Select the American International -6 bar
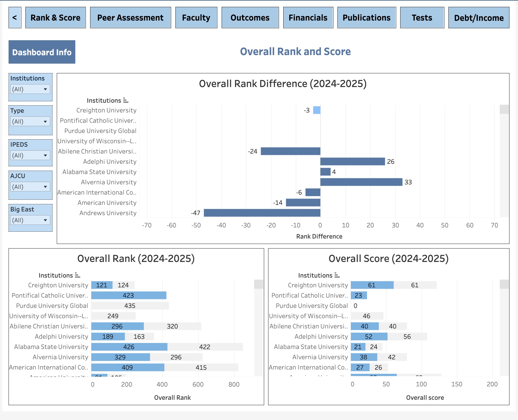 point(313,192)
